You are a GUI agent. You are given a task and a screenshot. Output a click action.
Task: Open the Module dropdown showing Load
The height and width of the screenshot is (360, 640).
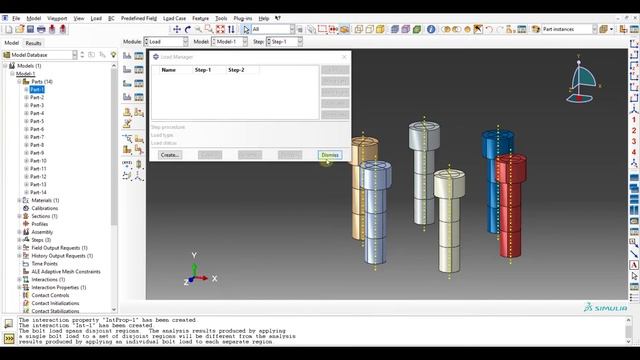point(166,42)
